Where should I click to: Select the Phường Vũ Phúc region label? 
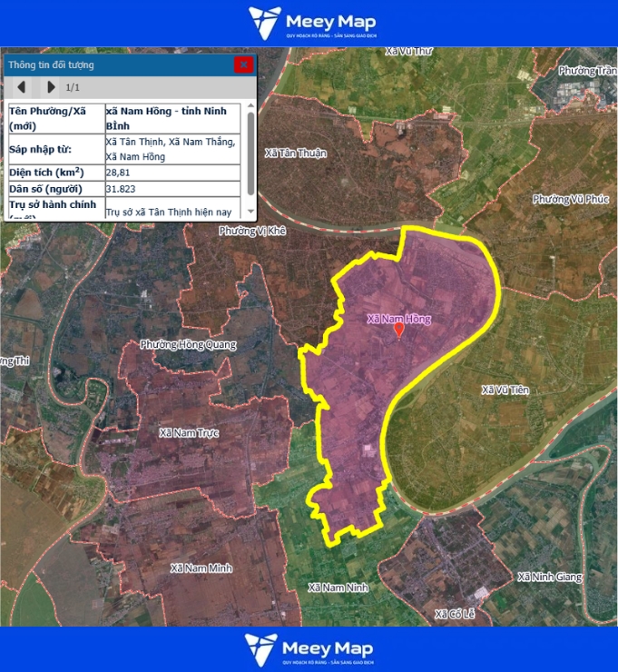(x=570, y=199)
